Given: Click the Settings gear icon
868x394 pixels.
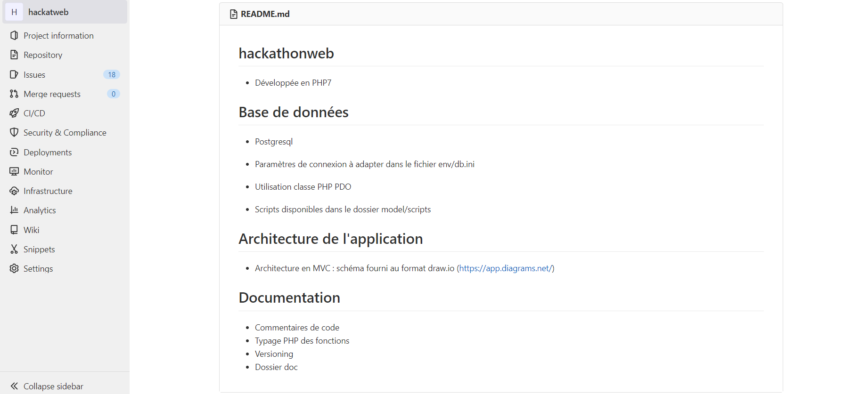Looking at the screenshot, I should point(14,269).
